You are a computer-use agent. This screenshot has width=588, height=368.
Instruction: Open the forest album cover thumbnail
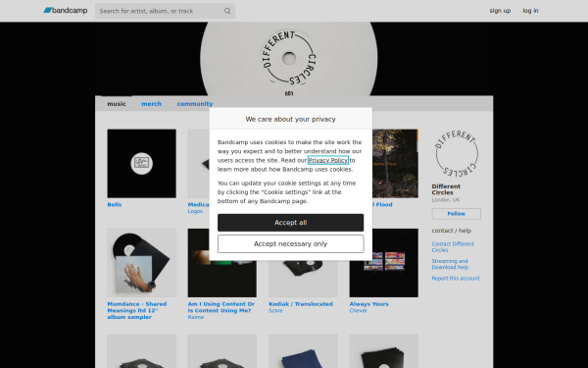click(395, 163)
